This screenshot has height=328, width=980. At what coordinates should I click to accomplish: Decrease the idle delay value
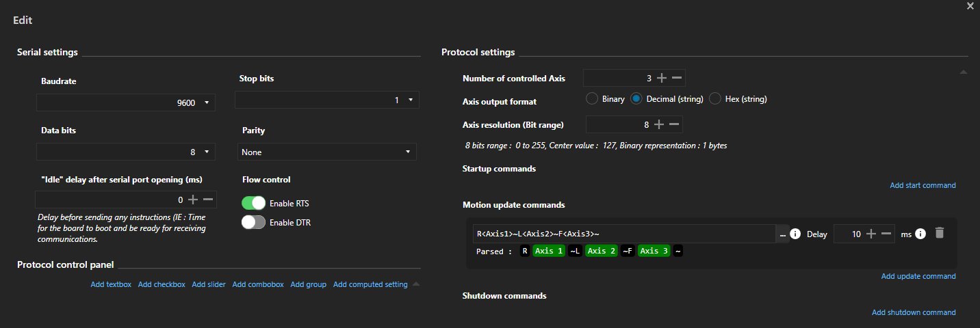click(209, 200)
